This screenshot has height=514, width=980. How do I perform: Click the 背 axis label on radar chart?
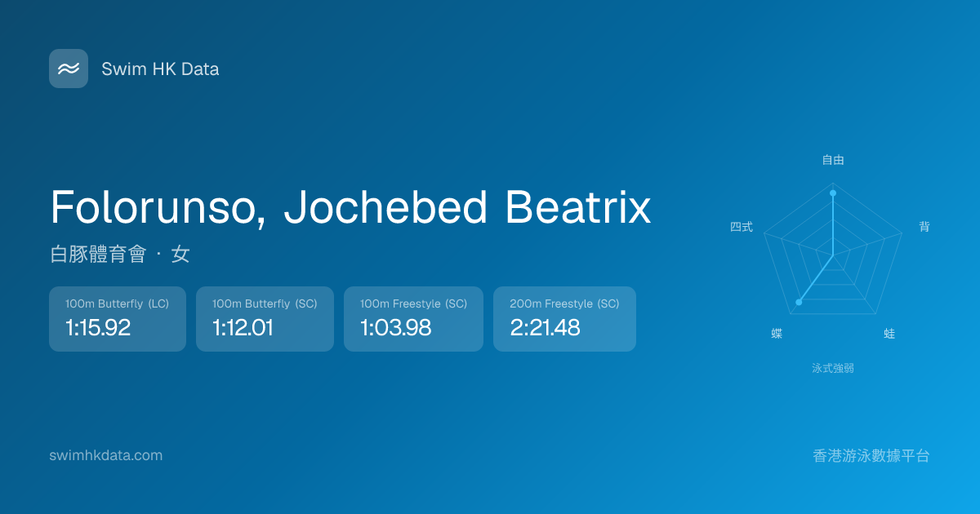pos(924,227)
